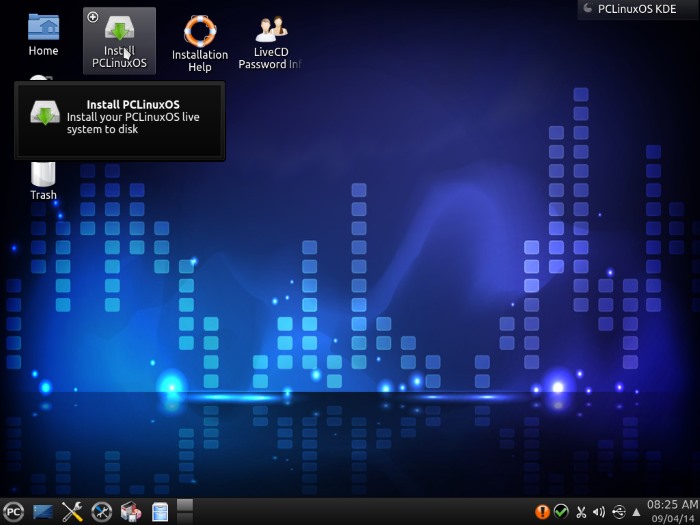
Task: Click the Home label under folder icon
Action: coord(43,51)
